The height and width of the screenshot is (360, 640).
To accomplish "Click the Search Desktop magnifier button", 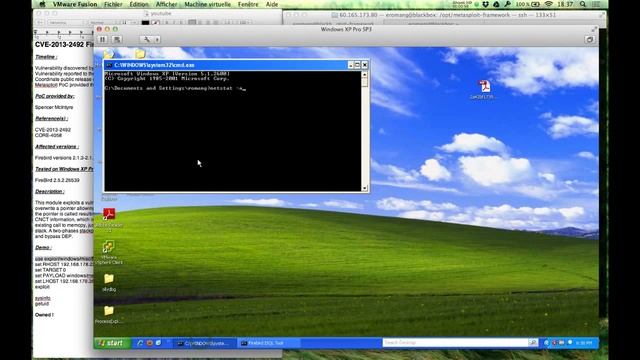I will (x=533, y=342).
